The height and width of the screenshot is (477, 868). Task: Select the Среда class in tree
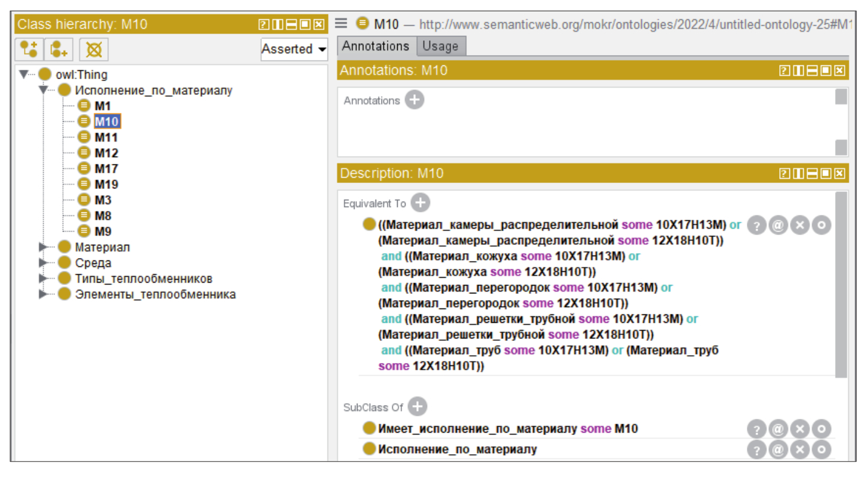coord(92,263)
